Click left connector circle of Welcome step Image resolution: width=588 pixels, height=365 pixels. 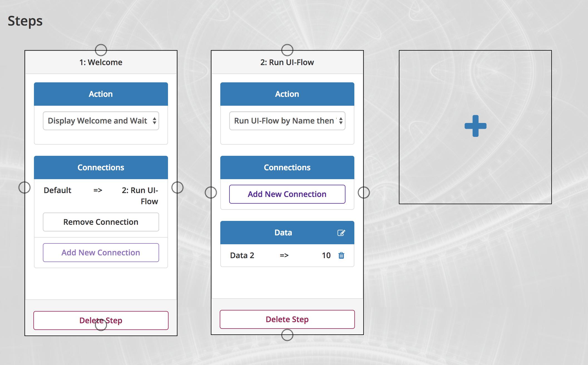(24, 188)
